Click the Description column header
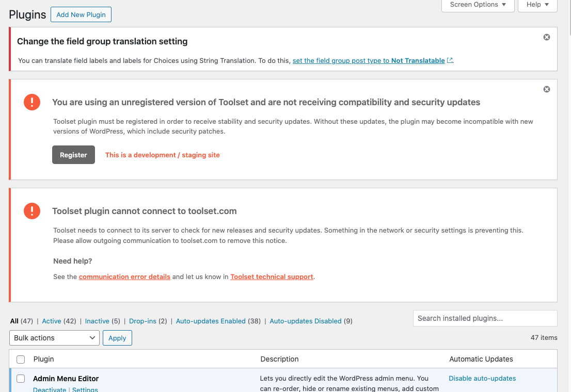 tap(279, 359)
